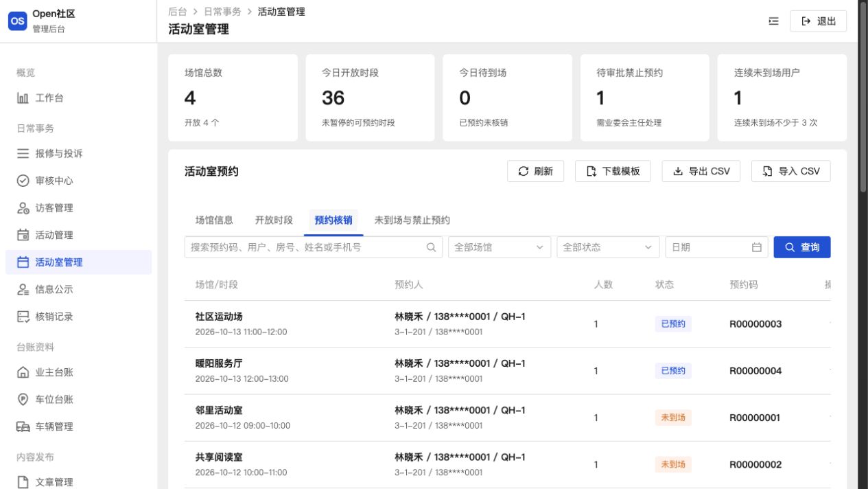
Task: Click the 场馆/时段 column header
Action: coord(217,284)
